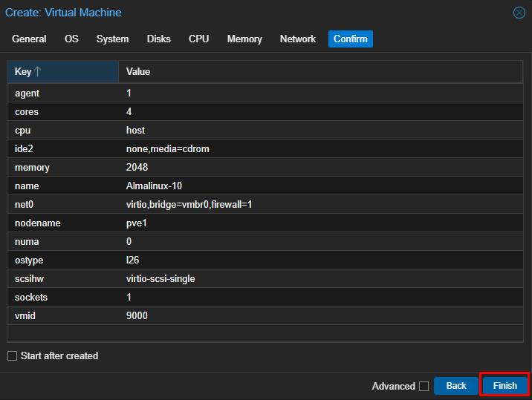This screenshot has height=400, width=532.
Task: Close the Create Virtual Machine dialog
Action: point(519,13)
